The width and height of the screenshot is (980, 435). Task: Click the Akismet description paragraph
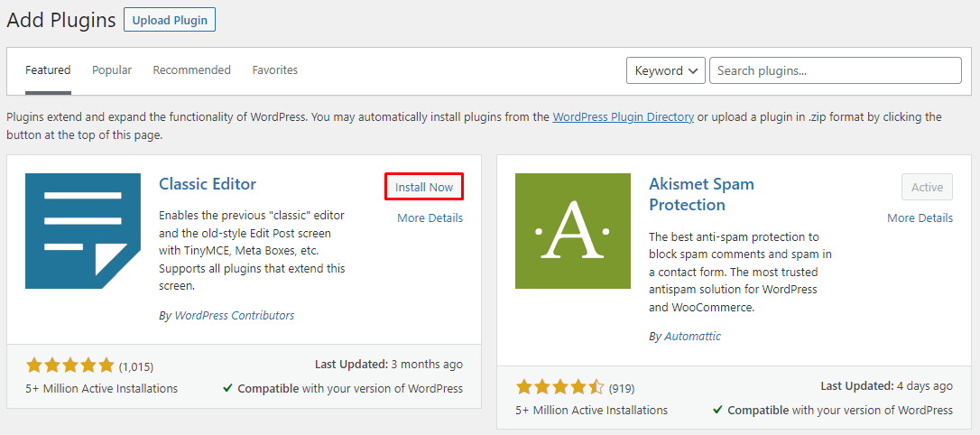tap(741, 273)
